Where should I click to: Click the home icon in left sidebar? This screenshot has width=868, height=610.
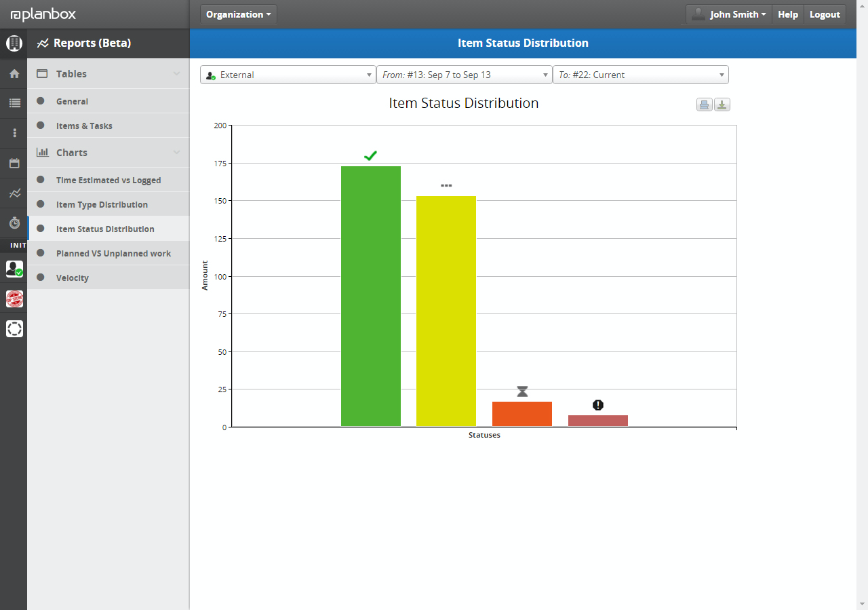point(14,73)
